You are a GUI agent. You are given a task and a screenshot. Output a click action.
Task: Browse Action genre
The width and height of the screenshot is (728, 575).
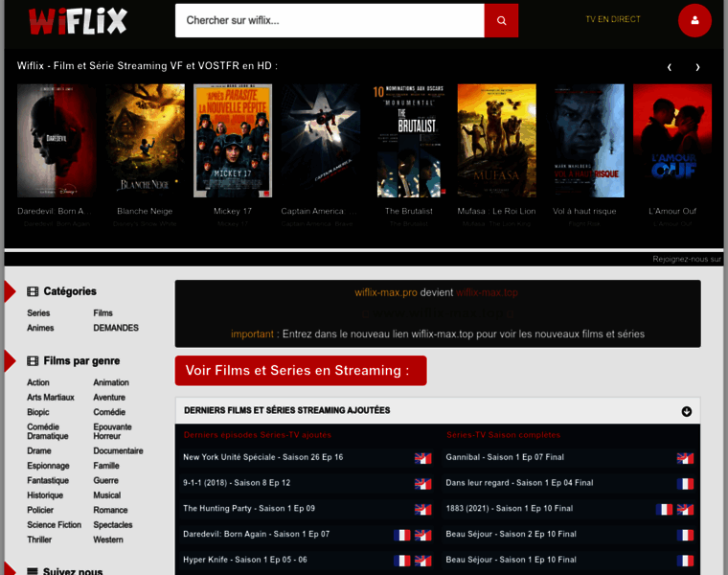[38, 382]
